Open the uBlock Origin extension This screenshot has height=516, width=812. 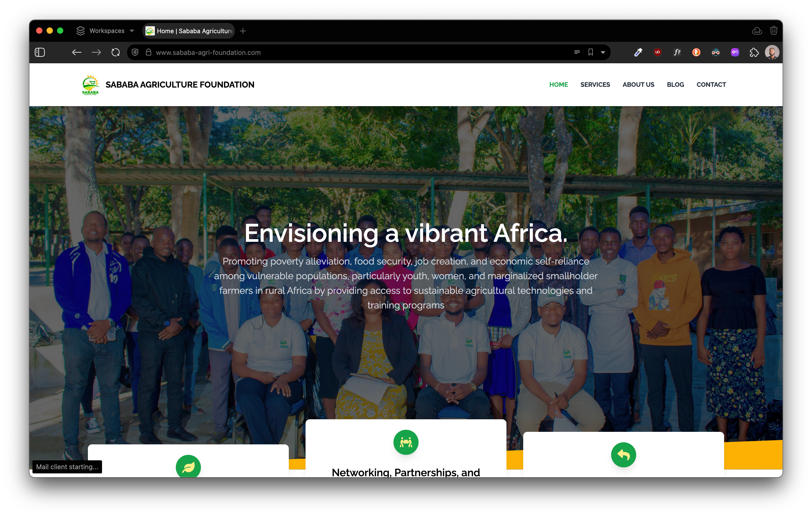(x=657, y=52)
